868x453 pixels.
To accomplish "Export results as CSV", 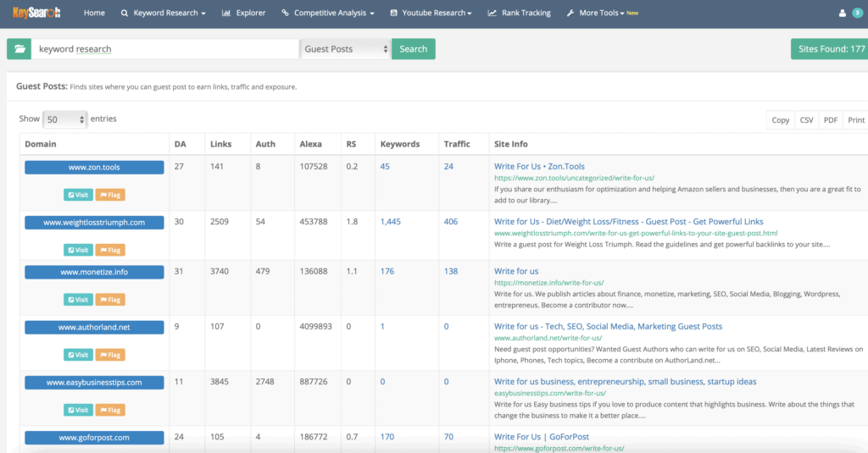I will (x=807, y=120).
